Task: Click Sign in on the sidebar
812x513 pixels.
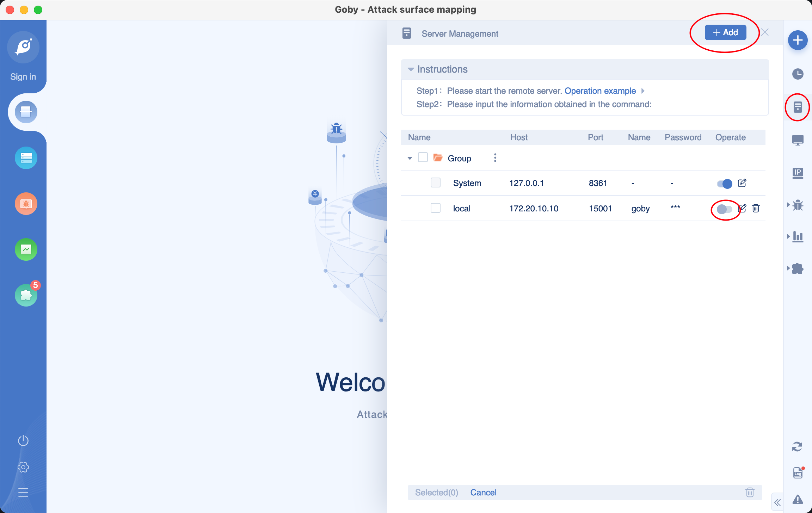Action: click(x=23, y=77)
